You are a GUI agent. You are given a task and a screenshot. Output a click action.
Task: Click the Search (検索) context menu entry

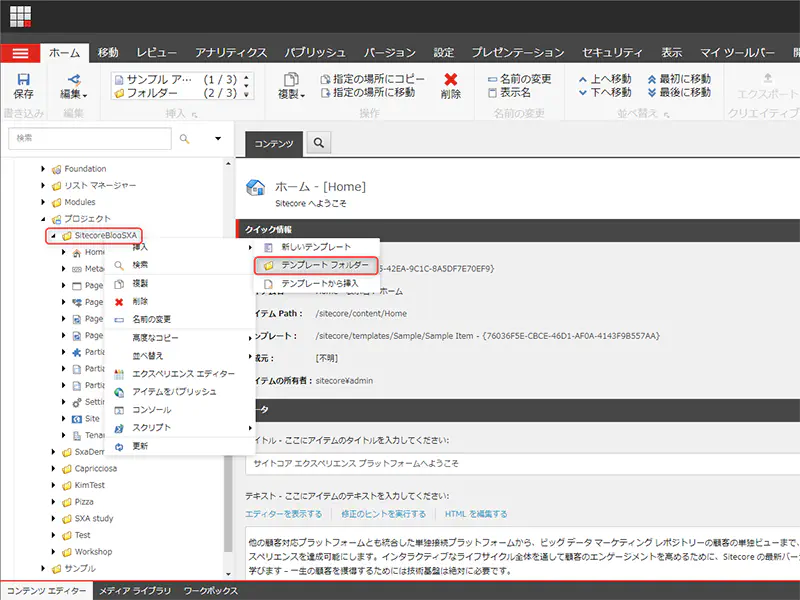point(180,265)
